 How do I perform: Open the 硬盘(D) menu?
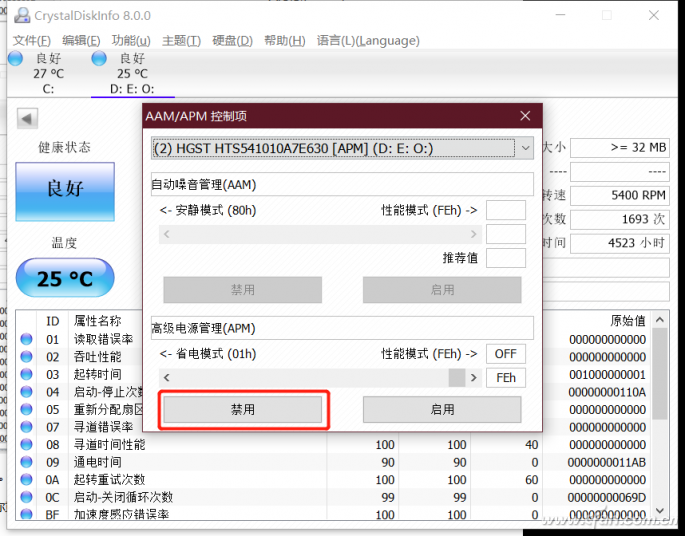(232, 41)
